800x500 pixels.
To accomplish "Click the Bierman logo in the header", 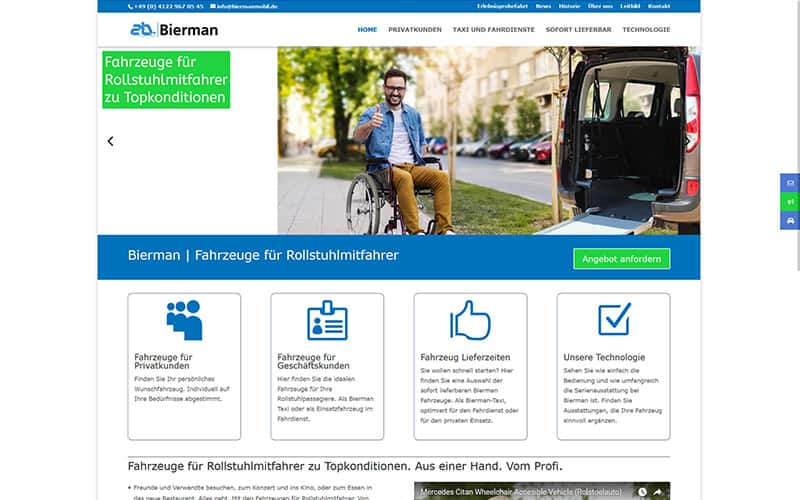I will click(x=174, y=30).
